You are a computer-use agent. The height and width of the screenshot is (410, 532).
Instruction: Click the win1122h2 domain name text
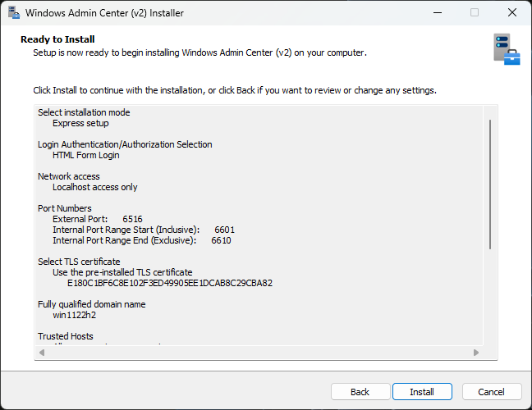coord(76,315)
